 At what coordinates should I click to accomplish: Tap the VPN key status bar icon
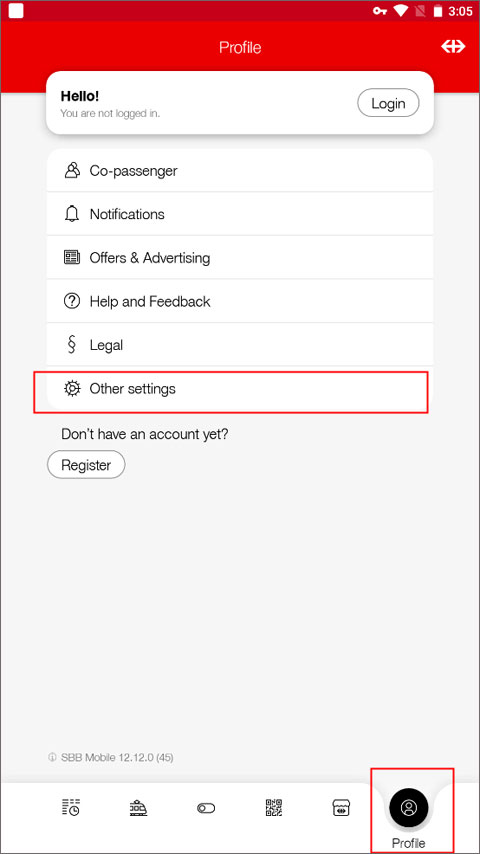point(380,11)
